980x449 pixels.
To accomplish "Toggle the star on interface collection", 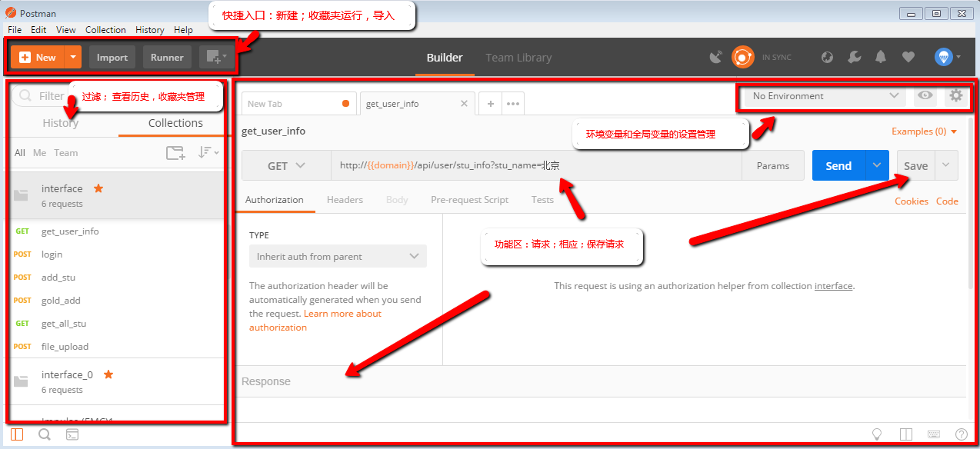I will pyautogui.click(x=98, y=188).
